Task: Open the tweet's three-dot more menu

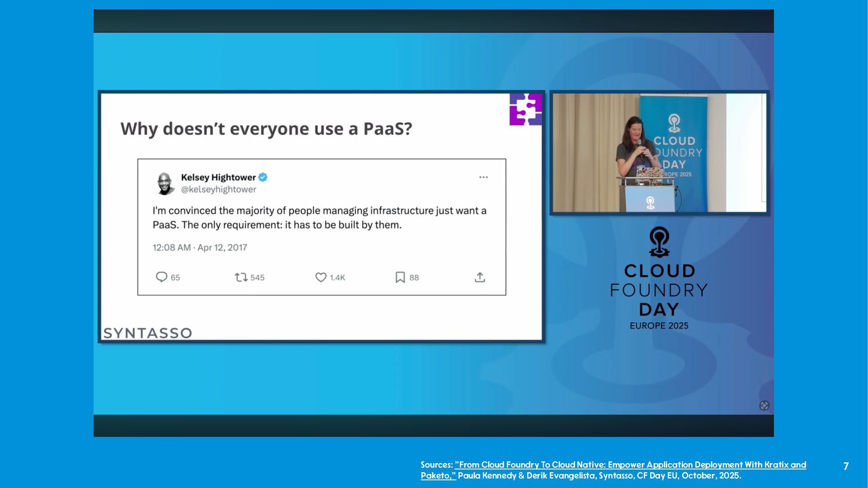Action: [483, 177]
